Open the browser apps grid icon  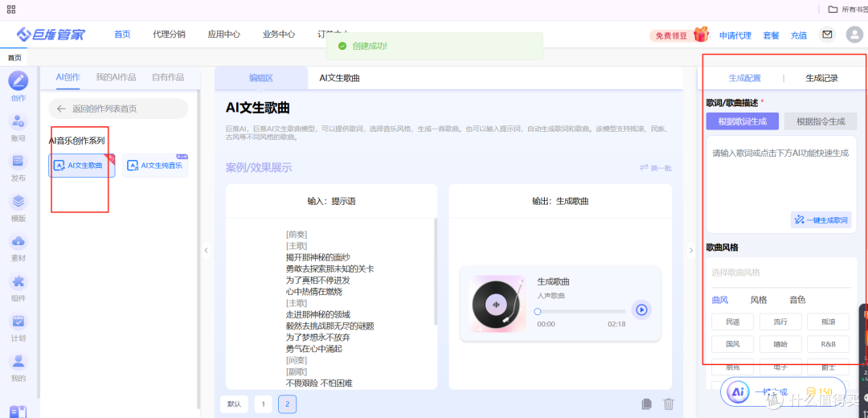pos(11,9)
